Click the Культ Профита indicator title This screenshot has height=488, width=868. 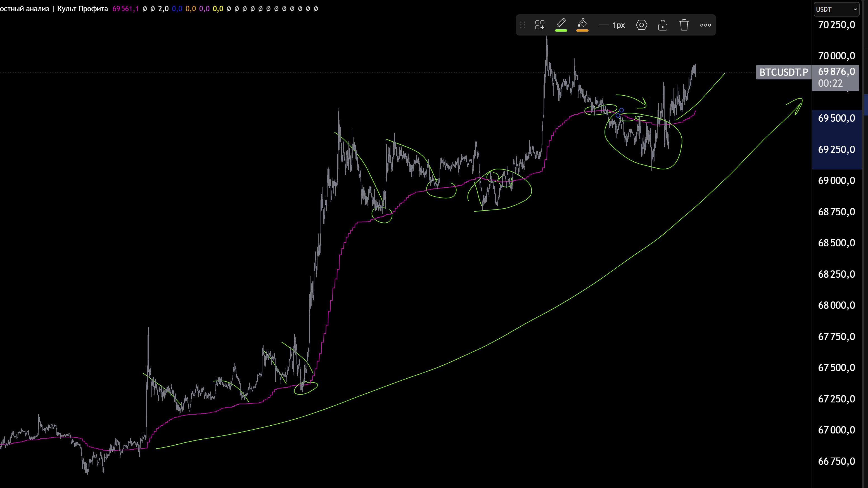(x=82, y=9)
